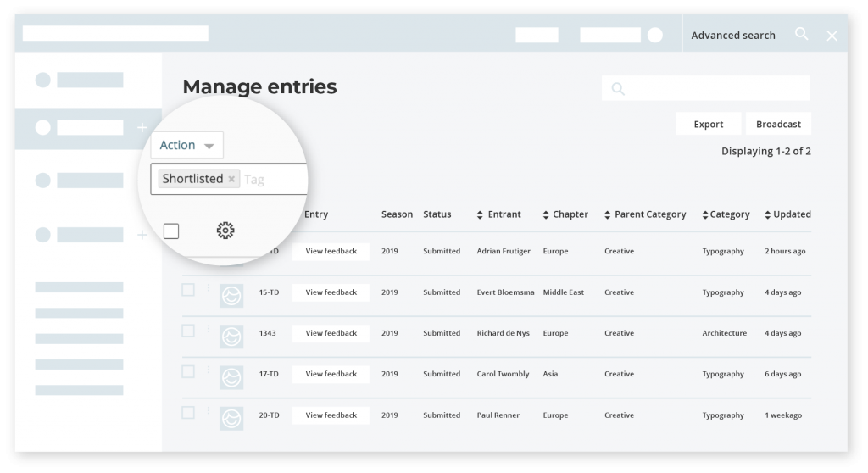Remove the Shortlisted tag with its x icon
Viewport: 868px width, 473px height.
(231, 180)
